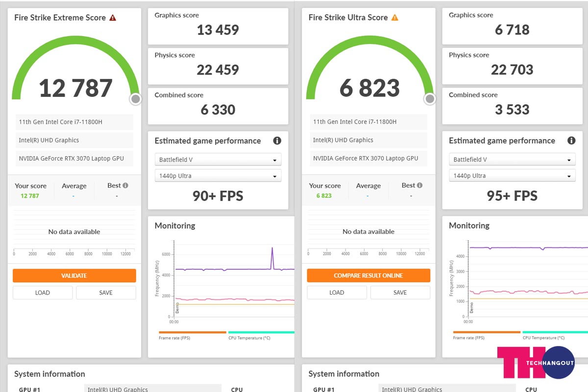This screenshot has height=392, width=588.
Task: Click the info icon next to Best in the Ultra panel
Action: [x=419, y=185]
